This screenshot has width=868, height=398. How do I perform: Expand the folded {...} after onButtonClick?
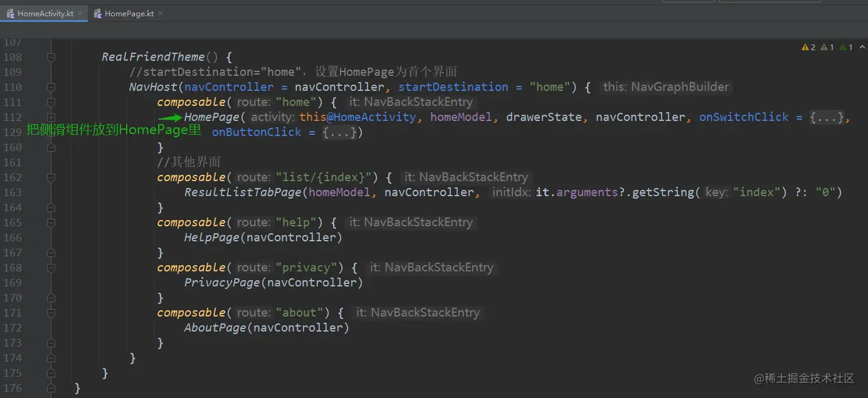point(339,132)
